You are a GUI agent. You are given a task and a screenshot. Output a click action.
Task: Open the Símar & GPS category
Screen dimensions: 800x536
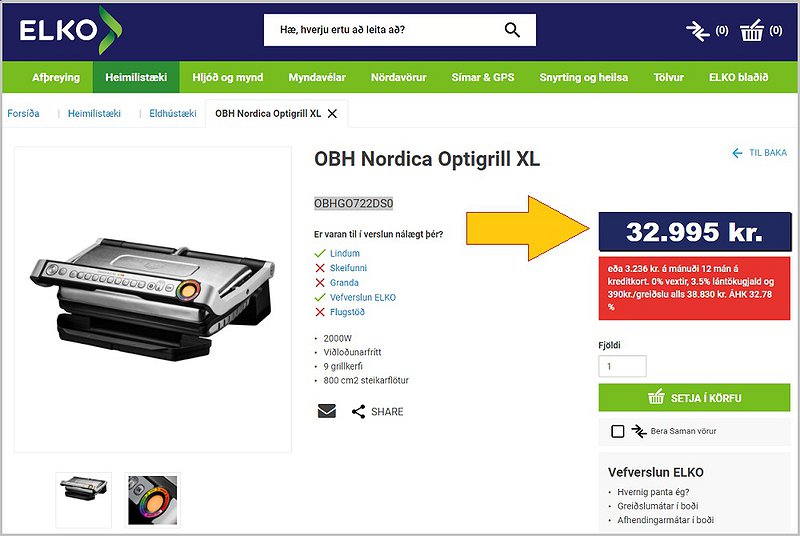click(x=483, y=78)
